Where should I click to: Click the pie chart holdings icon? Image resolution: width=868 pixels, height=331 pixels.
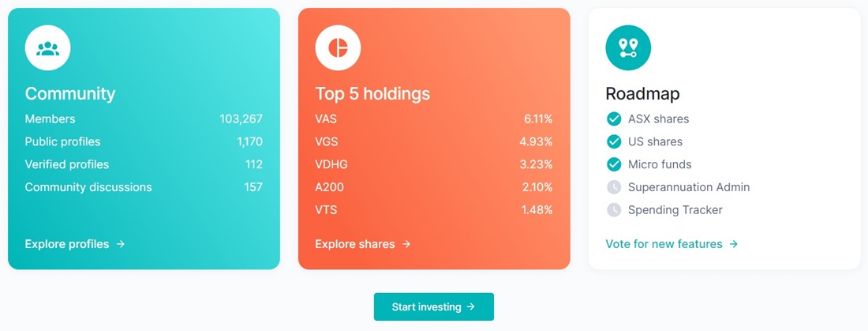pyautogui.click(x=338, y=47)
